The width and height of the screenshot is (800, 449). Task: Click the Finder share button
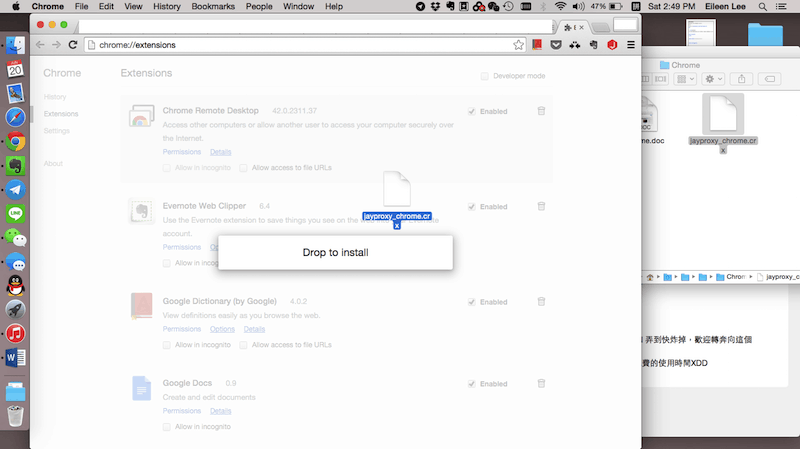click(741, 79)
